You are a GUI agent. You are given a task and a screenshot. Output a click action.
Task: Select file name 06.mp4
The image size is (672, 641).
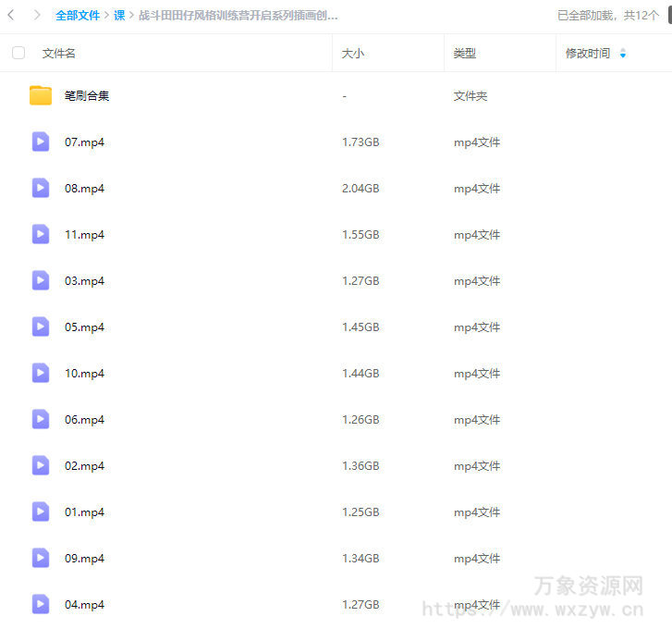pyautogui.click(x=84, y=420)
